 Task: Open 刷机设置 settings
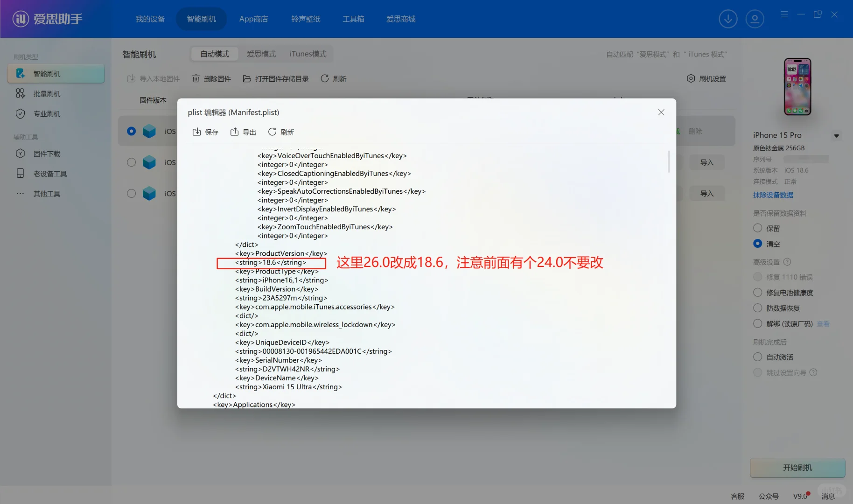pyautogui.click(x=707, y=78)
